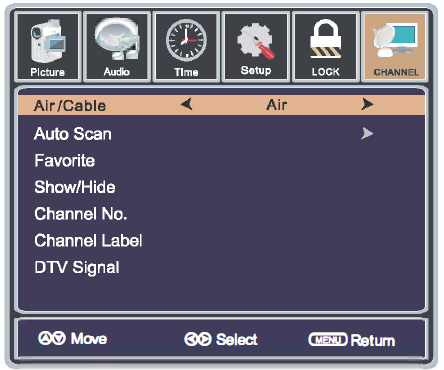Select the Channel Label item
Viewport: 444px width, 370px height.
pyautogui.click(x=88, y=240)
